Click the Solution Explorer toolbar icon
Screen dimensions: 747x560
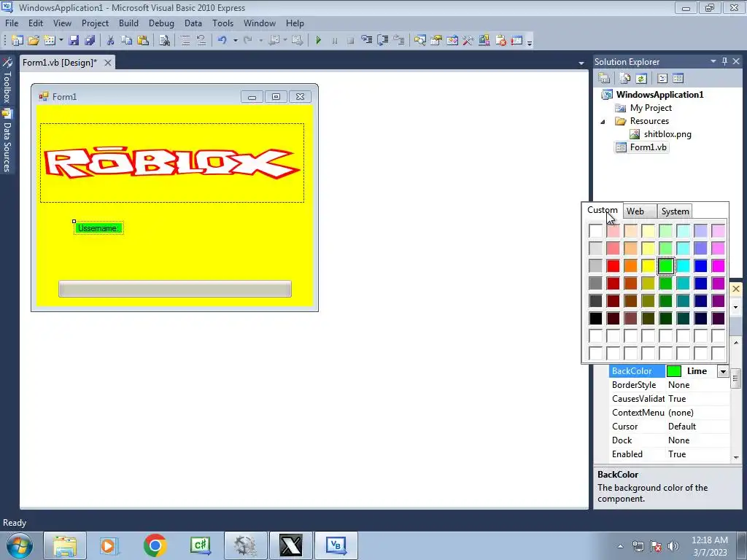(x=419, y=41)
